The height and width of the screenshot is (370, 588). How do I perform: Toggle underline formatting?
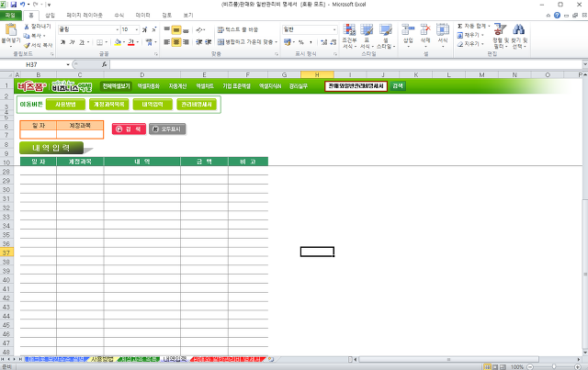click(x=82, y=42)
